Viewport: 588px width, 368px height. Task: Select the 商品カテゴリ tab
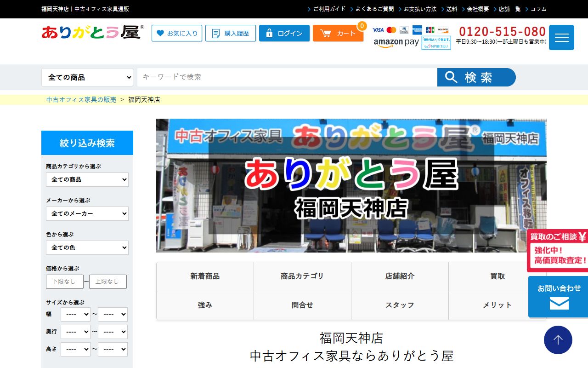(302, 276)
